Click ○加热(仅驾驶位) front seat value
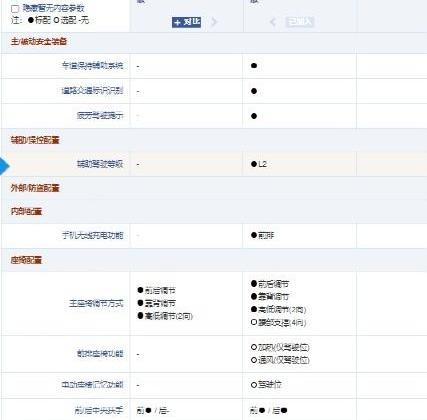Image resolution: width=427 pixels, height=420 pixels. [280, 347]
